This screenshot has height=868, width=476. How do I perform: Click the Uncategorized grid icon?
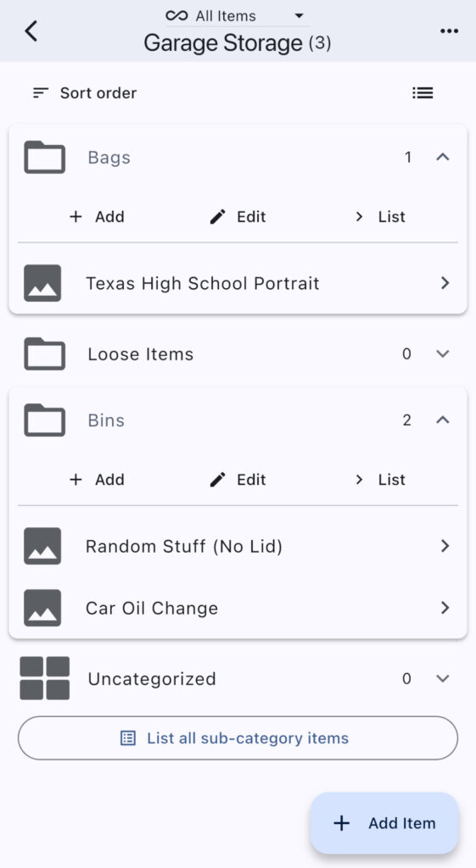click(44, 678)
